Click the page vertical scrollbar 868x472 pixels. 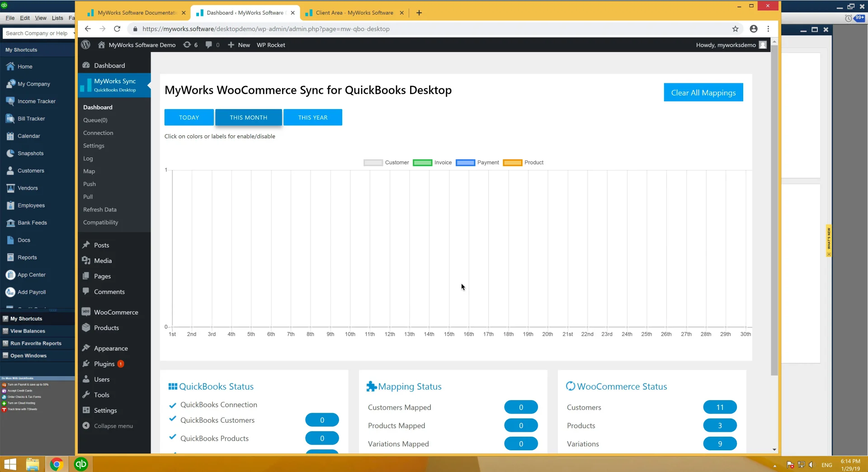coord(774,210)
